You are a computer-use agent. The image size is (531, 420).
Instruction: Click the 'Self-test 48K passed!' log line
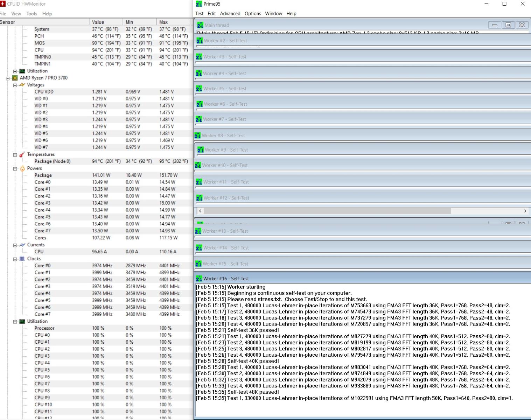coord(238,392)
